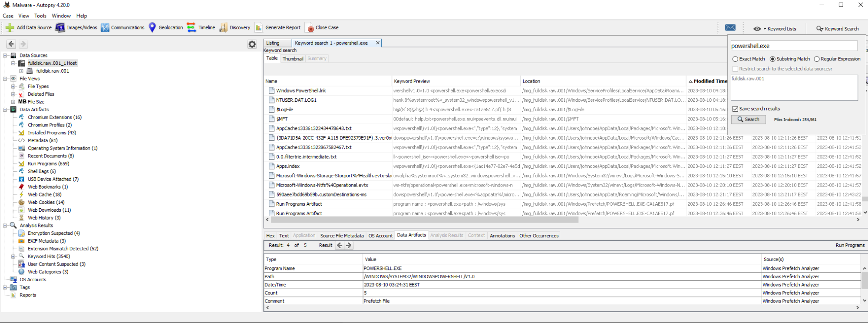Sort by Modified Time column header

coord(708,81)
